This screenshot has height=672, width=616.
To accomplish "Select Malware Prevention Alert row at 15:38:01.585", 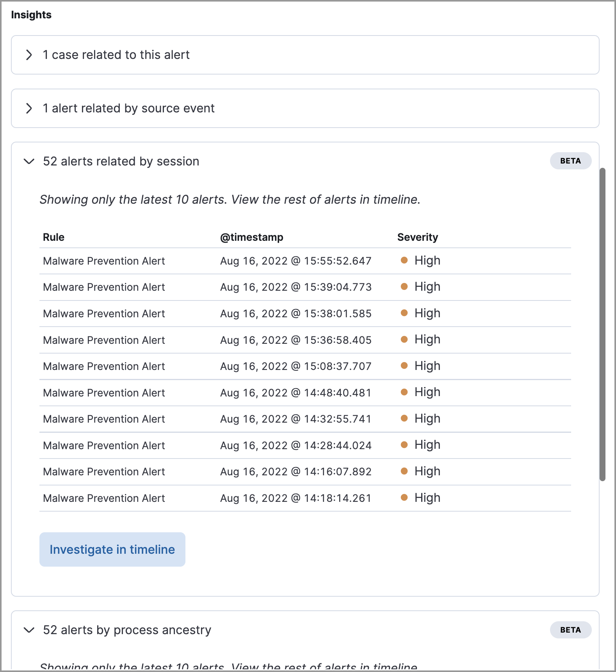I will (x=104, y=314).
